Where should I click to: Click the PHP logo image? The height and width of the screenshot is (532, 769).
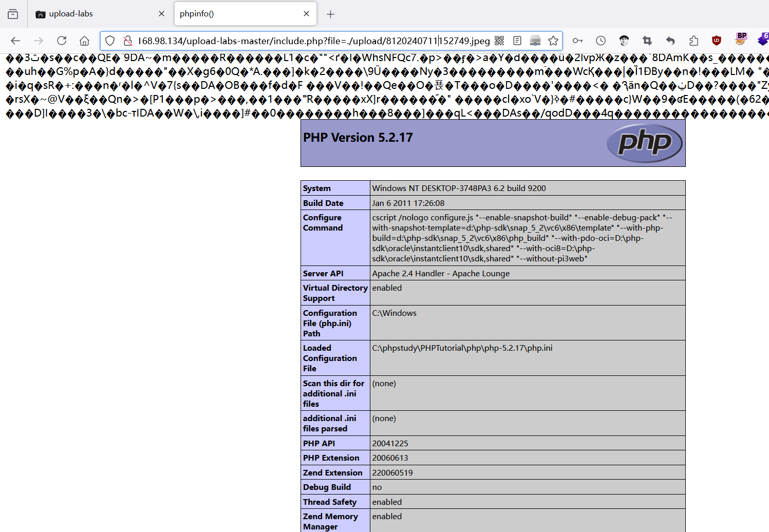(645, 143)
